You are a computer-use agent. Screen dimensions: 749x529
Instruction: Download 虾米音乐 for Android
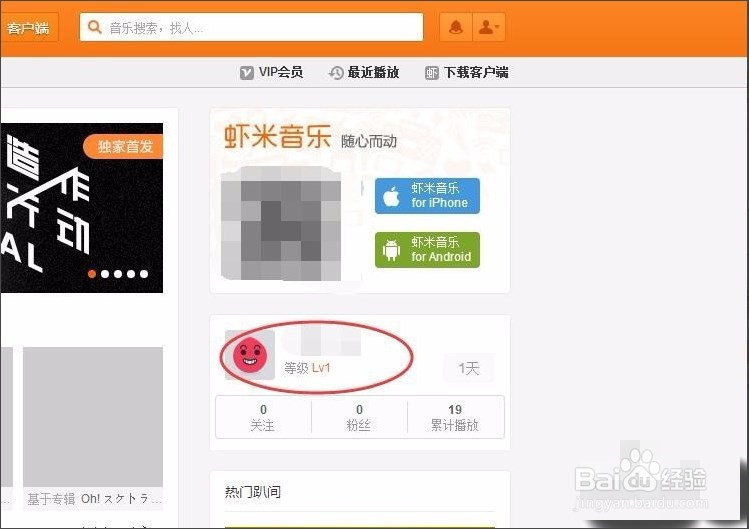point(427,250)
